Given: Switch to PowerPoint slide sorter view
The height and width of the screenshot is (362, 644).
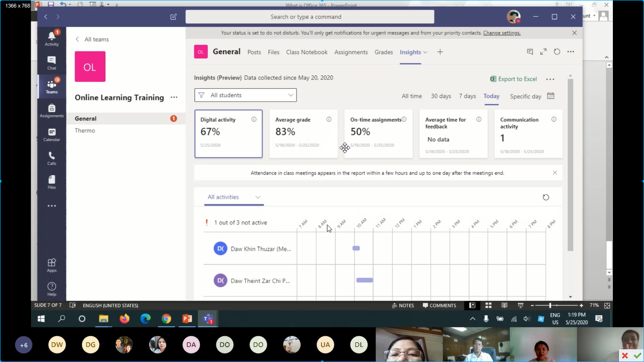Looking at the screenshot, I should 488,305.
